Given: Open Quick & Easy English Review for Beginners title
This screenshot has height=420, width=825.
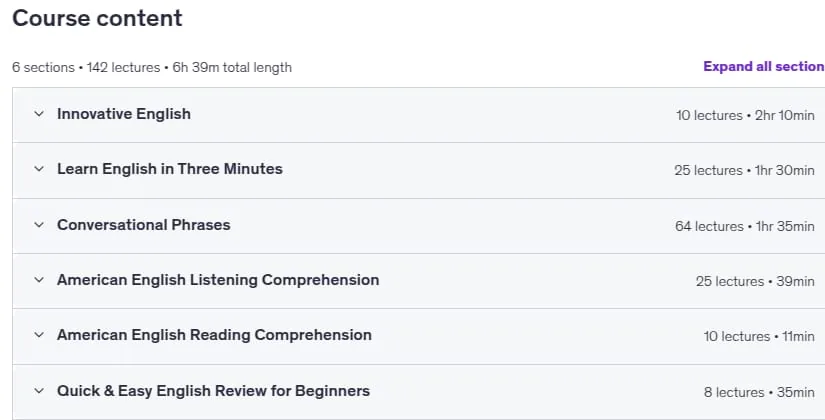Looking at the screenshot, I should pos(213,391).
